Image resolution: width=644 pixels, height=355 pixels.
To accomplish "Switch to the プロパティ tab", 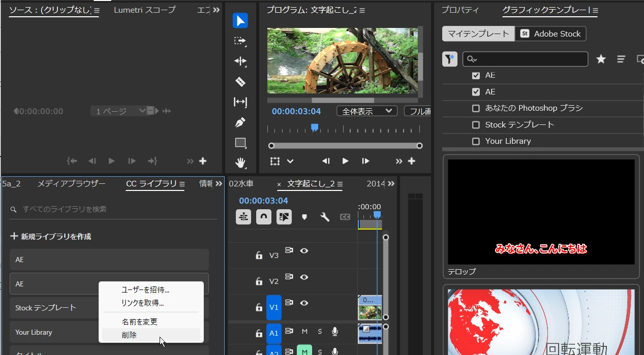I will click(x=460, y=10).
